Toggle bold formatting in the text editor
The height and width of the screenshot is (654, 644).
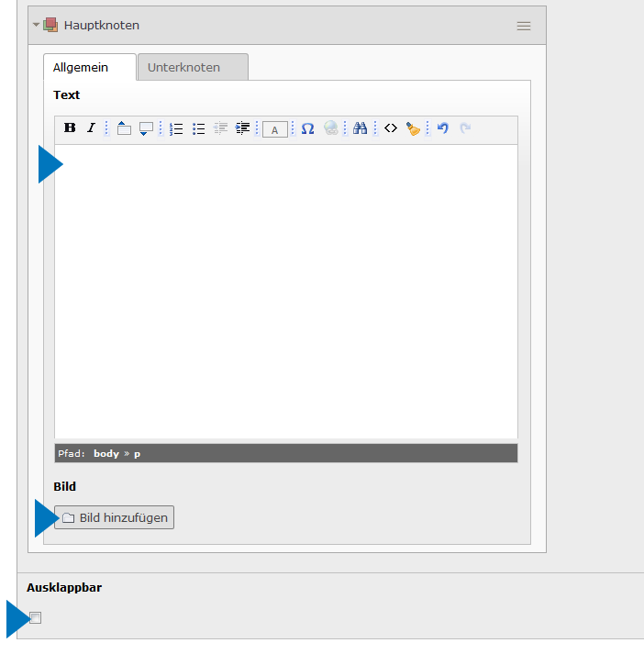point(70,128)
